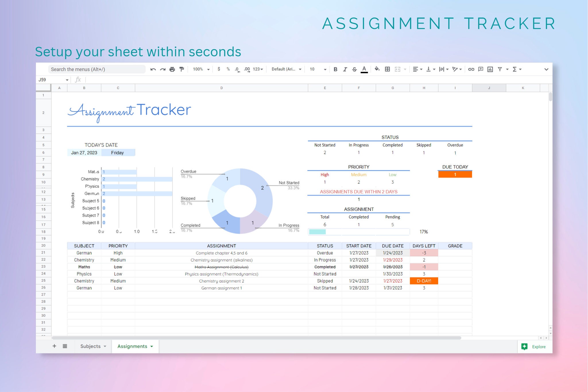This screenshot has width=588, height=392.
Task: Open the Default (Arial) font dropdown
Action: [x=287, y=69]
